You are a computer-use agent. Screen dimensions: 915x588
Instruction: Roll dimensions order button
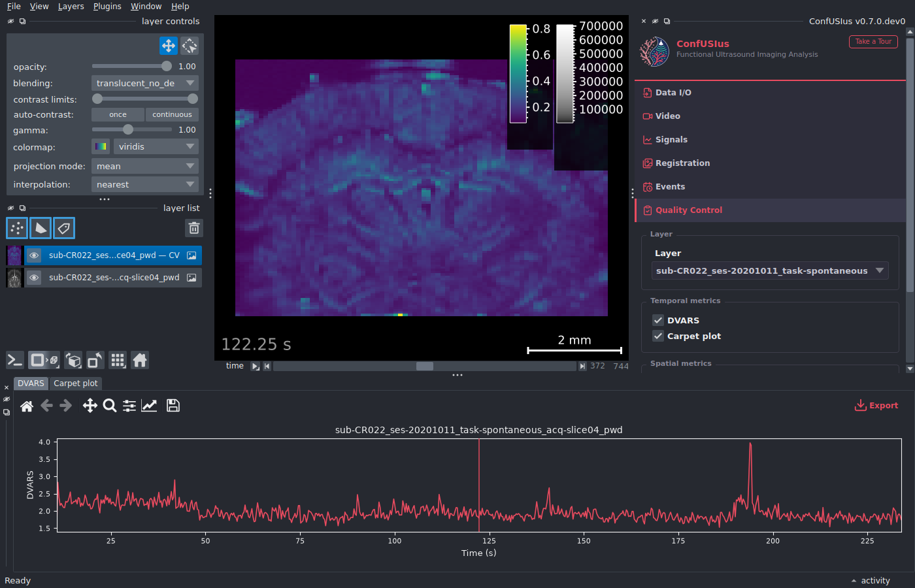(x=74, y=360)
